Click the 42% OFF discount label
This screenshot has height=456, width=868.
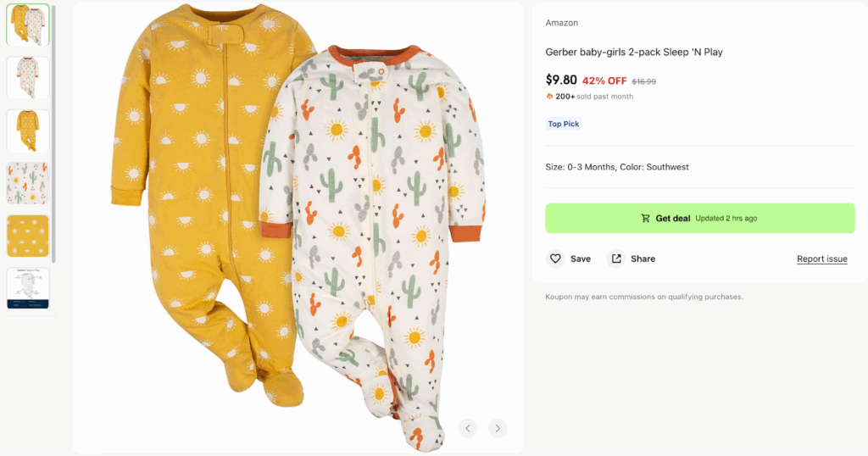pyautogui.click(x=604, y=81)
